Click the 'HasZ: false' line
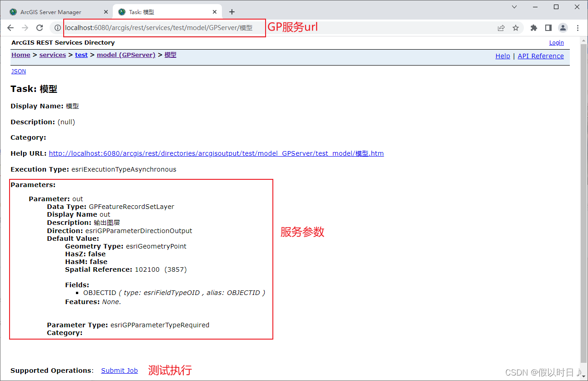This screenshot has height=381, width=588. click(x=85, y=254)
